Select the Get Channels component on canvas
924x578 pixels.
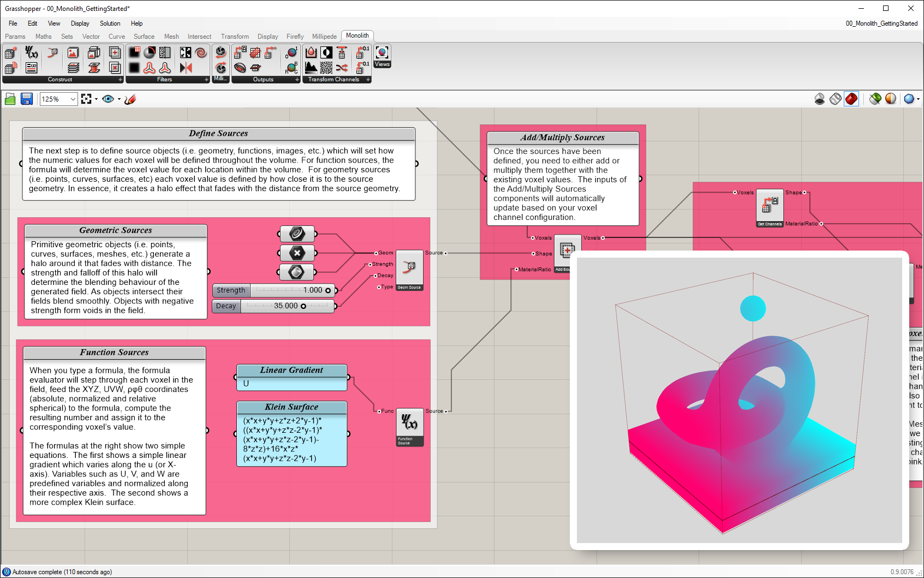point(770,208)
